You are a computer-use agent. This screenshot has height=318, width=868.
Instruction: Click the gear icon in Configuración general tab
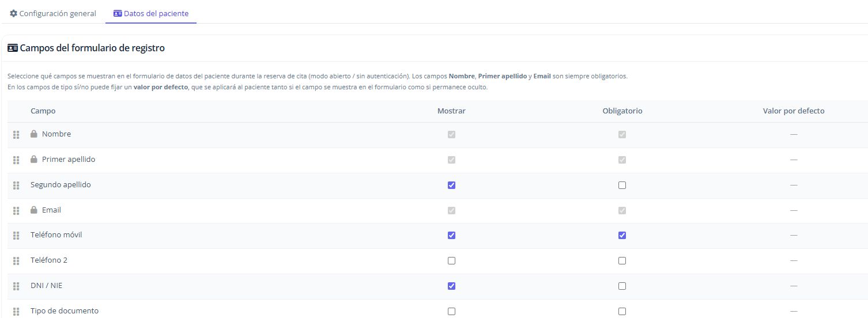(13, 13)
